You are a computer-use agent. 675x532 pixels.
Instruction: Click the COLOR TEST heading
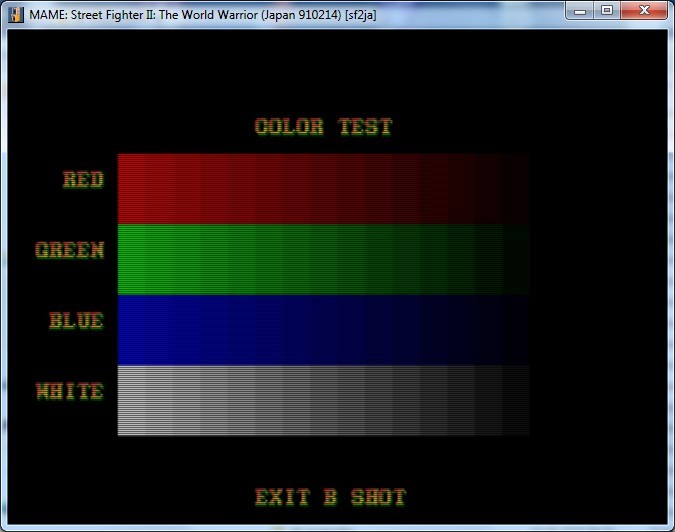click(x=323, y=127)
